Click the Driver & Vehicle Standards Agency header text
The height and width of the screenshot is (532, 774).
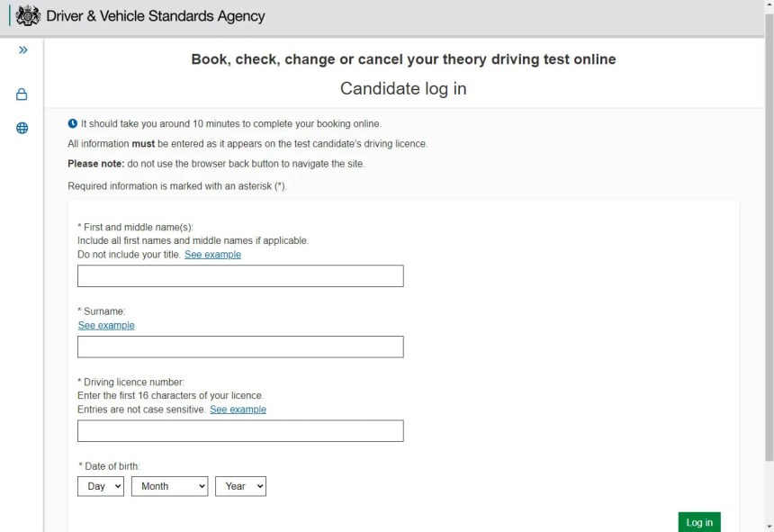(156, 16)
